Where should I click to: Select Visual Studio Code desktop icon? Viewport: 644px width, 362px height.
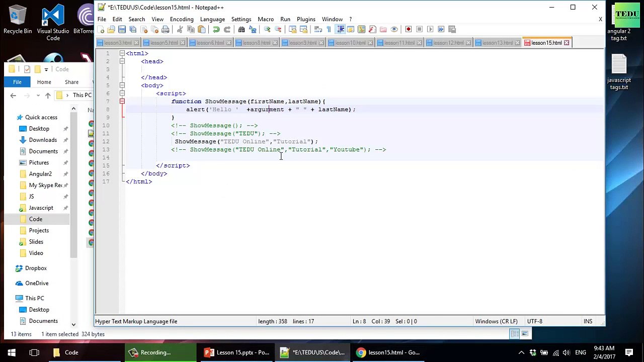point(53,23)
